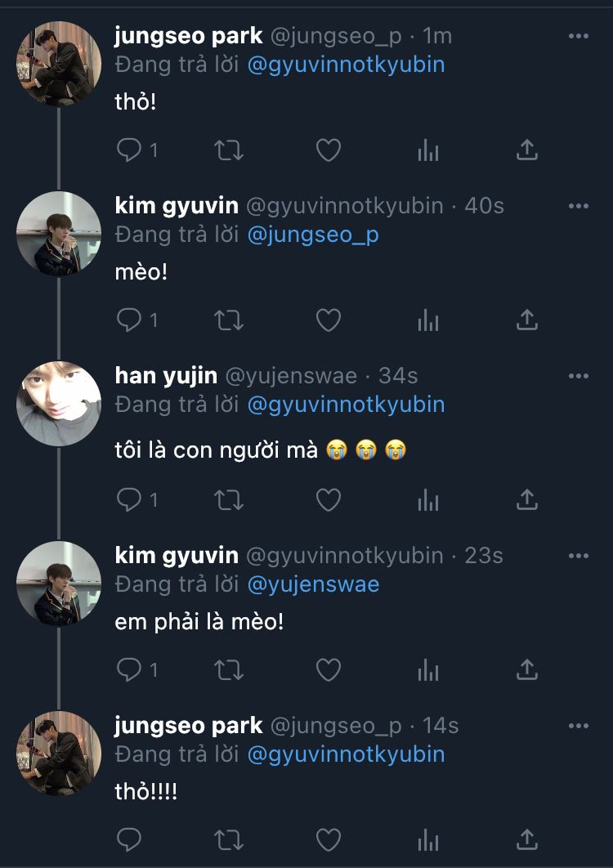This screenshot has height=868, width=613.
Task: View analytics for "em phải là mèo!" tweet
Action: click(x=428, y=670)
